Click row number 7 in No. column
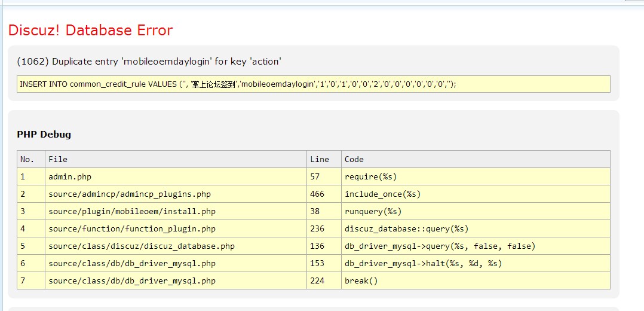 coord(31,280)
